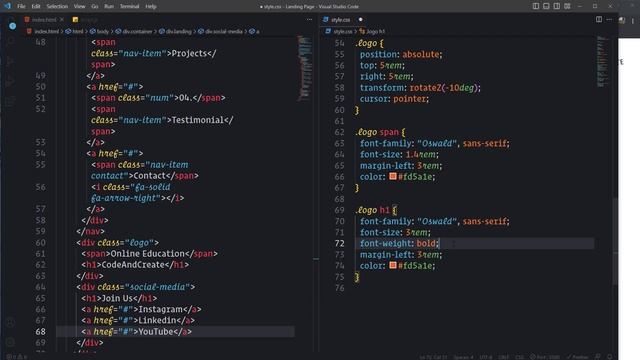
Task: Click 'Online Education' span text
Action: pyautogui.click(x=148, y=254)
